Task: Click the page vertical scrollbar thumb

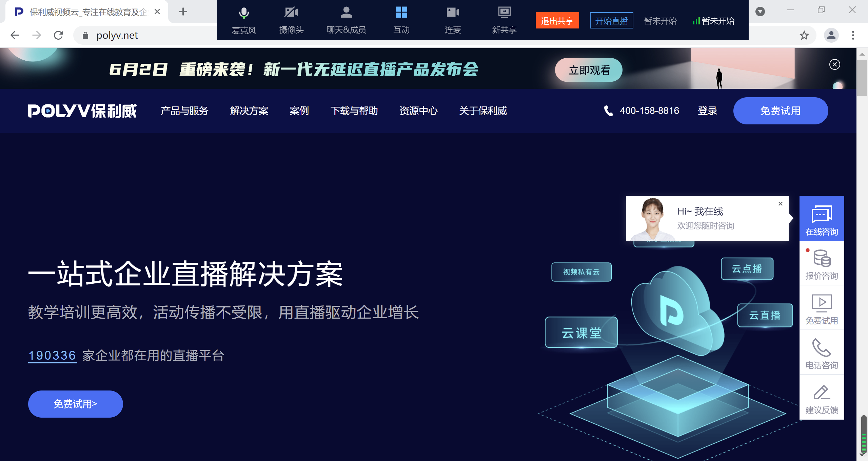Action: tap(862, 78)
